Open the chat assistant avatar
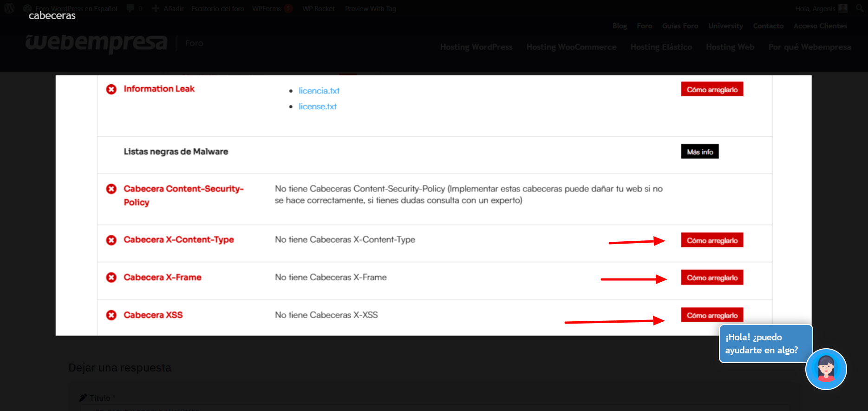 [x=826, y=369]
